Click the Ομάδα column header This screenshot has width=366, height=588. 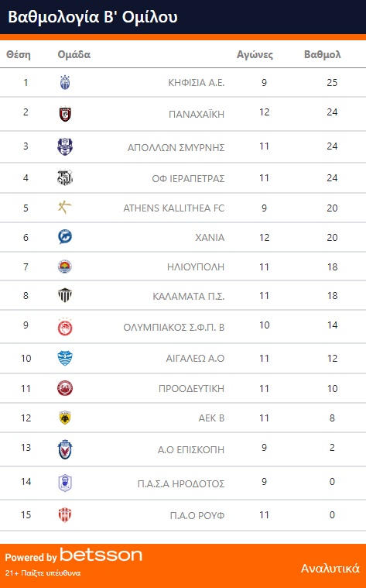tap(74, 55)
